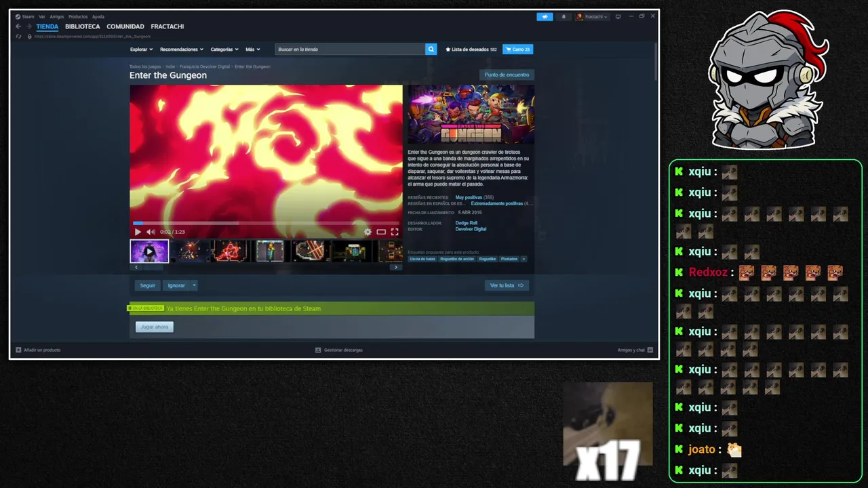The height and width of the screenshot is (488, 868).
Task: Open Lista de deseados with star icon
Action: [471, 49]
